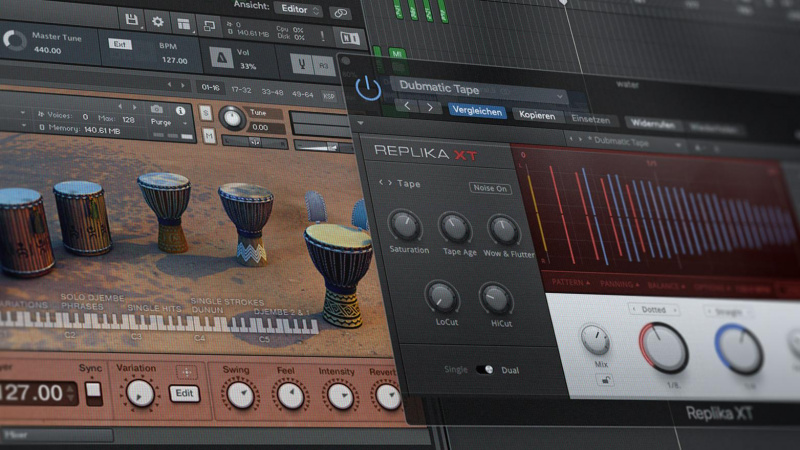Click the HiCut knob
The height and width of the screenshot is (450, 800).
[496, 299]
